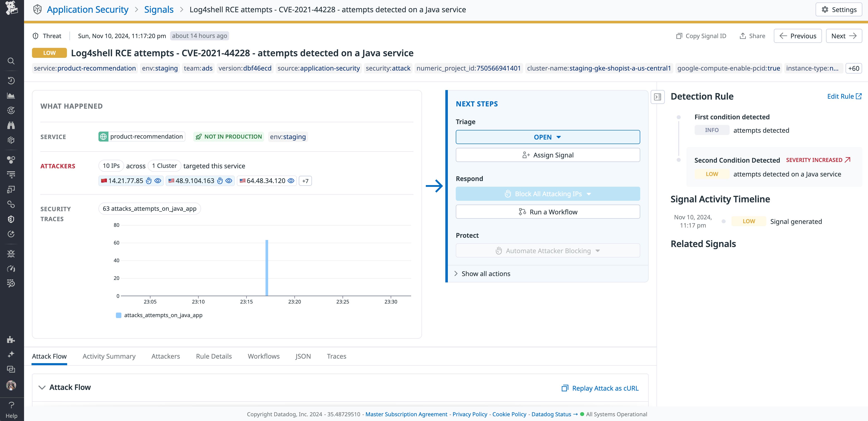Open Bits AI using the sparkles sidebar icon
This screenshot has height=421, width=868.
point(11,354)
